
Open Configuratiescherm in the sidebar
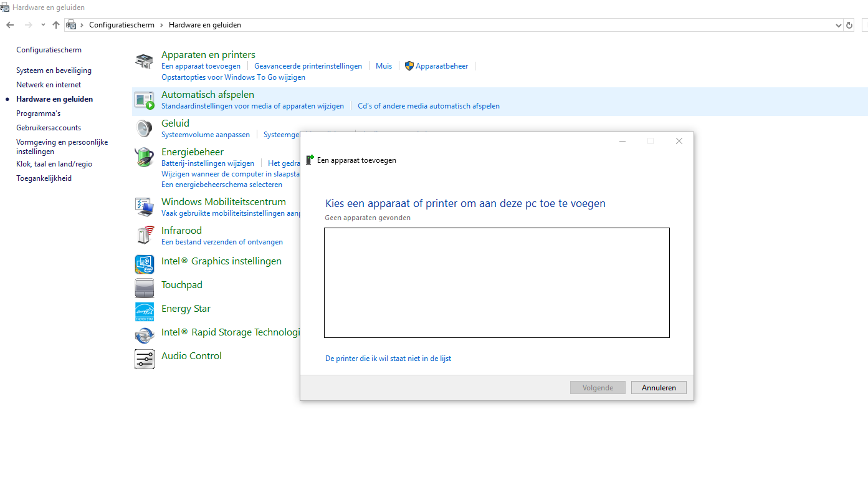click(x=49, y=50)
